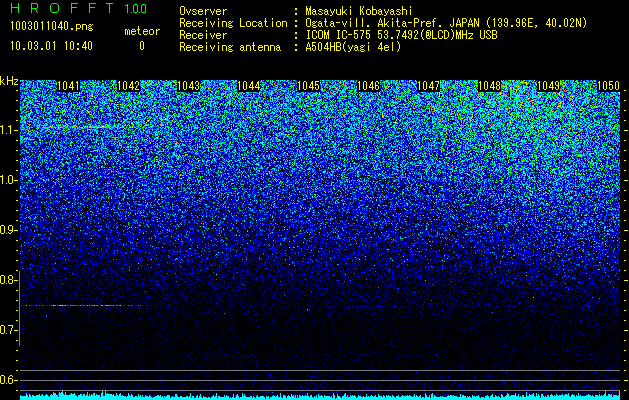The width and height of the screenshot is (629, 400).
Task: Click the time marker 1047
Action: click(x=428, y=86)
